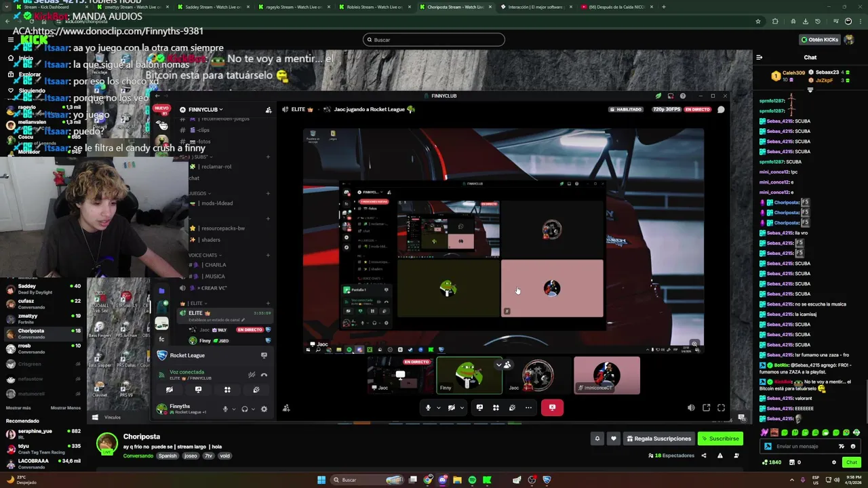Toggle the stream notification bell
The height and width of the screenshot is (488, 868).
click(597, 439)
